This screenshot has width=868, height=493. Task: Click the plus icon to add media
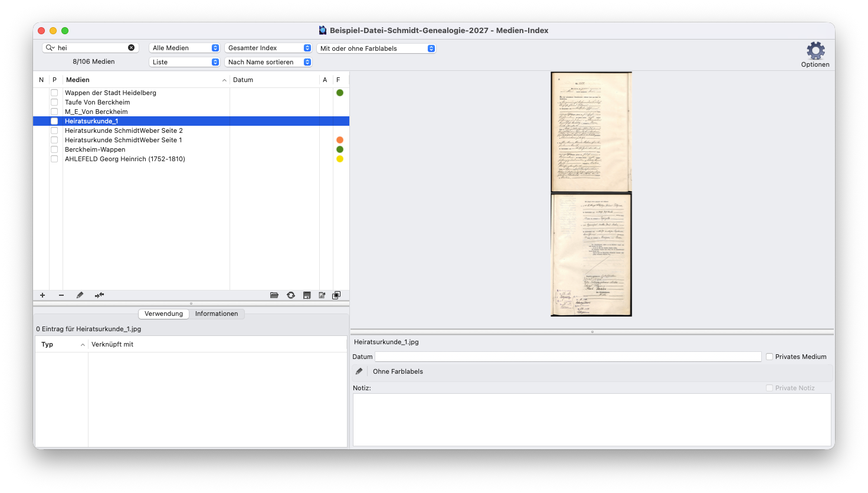tap(42, 295)
